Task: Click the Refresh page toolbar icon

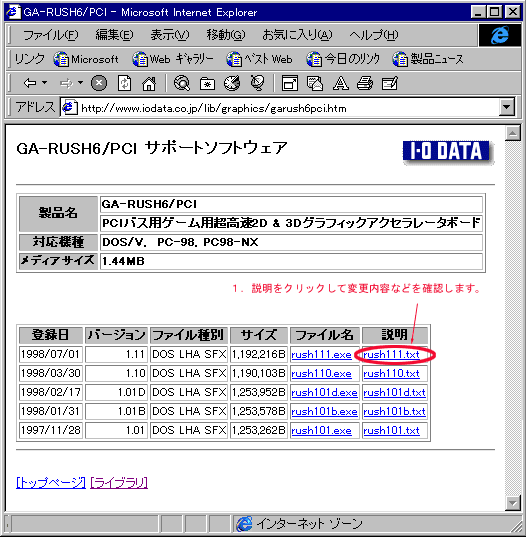Action: click(124, 83)
